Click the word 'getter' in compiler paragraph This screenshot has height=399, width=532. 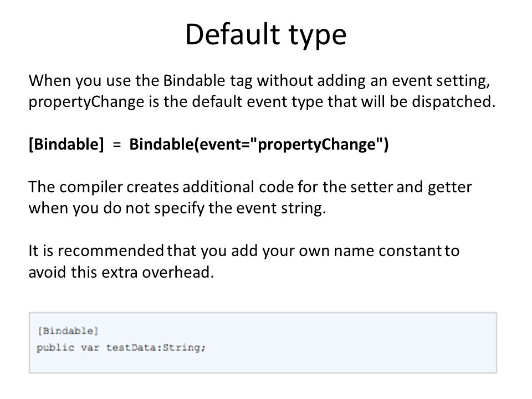pos(449,188)
